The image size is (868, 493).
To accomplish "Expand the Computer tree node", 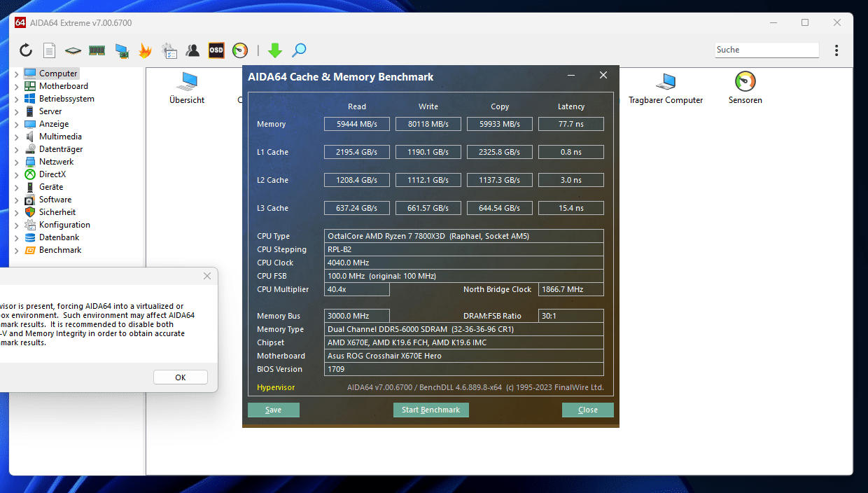I will (x=17, y=74).
